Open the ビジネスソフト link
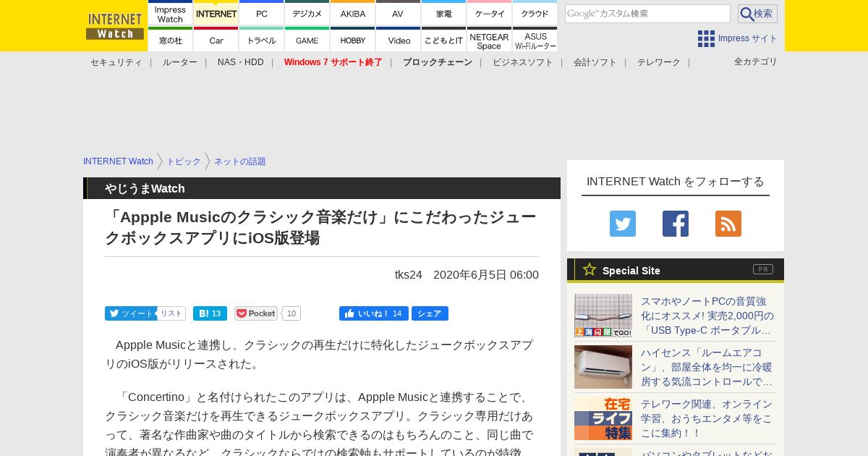This screenshot has width=868, height=456. [523, 62]
